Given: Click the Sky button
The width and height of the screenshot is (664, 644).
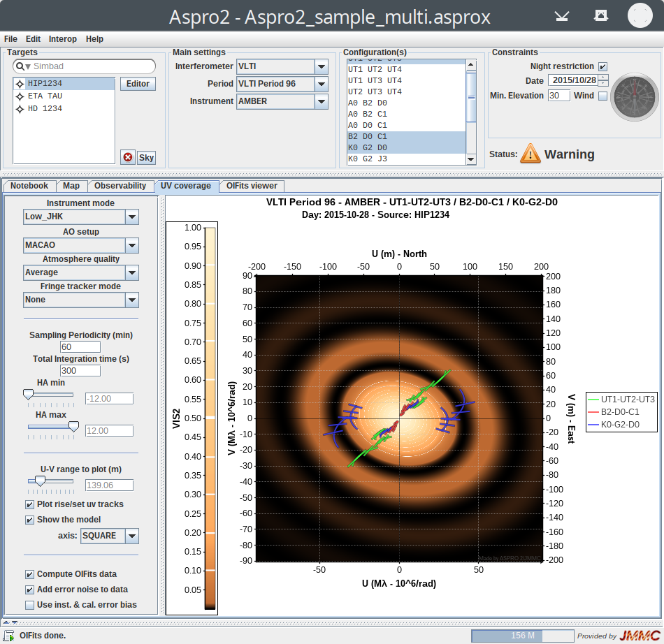Looking at the screenshot, I should point(146,157).
